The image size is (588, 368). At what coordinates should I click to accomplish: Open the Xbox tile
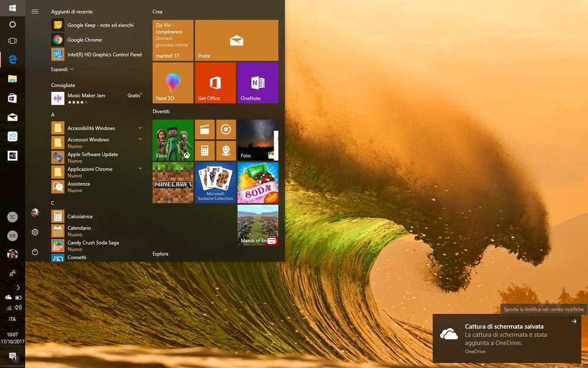(x=173, y=140)
